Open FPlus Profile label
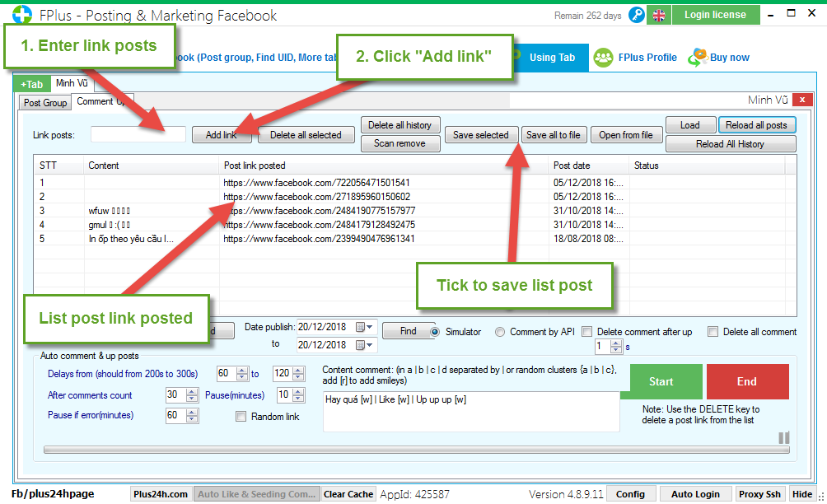This screenshot has height=504, width=827. click(x=647, y=58)
